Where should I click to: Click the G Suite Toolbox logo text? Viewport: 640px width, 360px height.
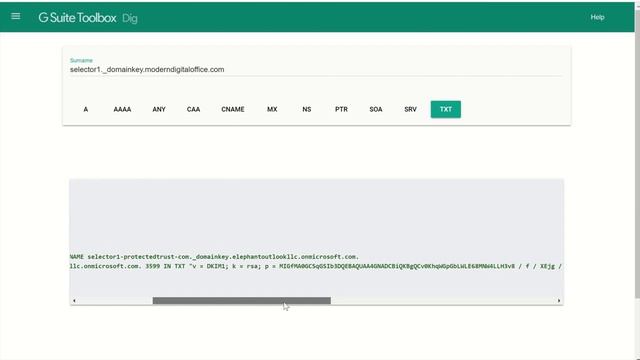(x=78, y=18)
